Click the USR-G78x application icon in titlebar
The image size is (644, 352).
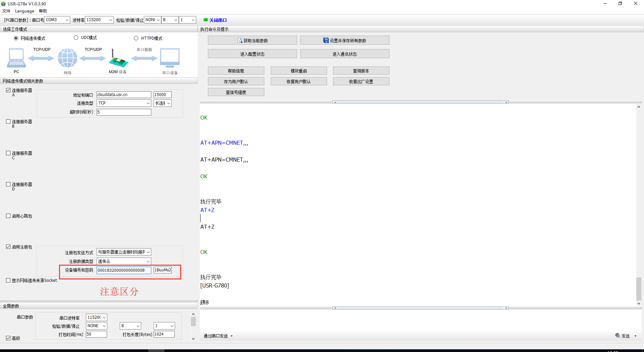(3, 4)
